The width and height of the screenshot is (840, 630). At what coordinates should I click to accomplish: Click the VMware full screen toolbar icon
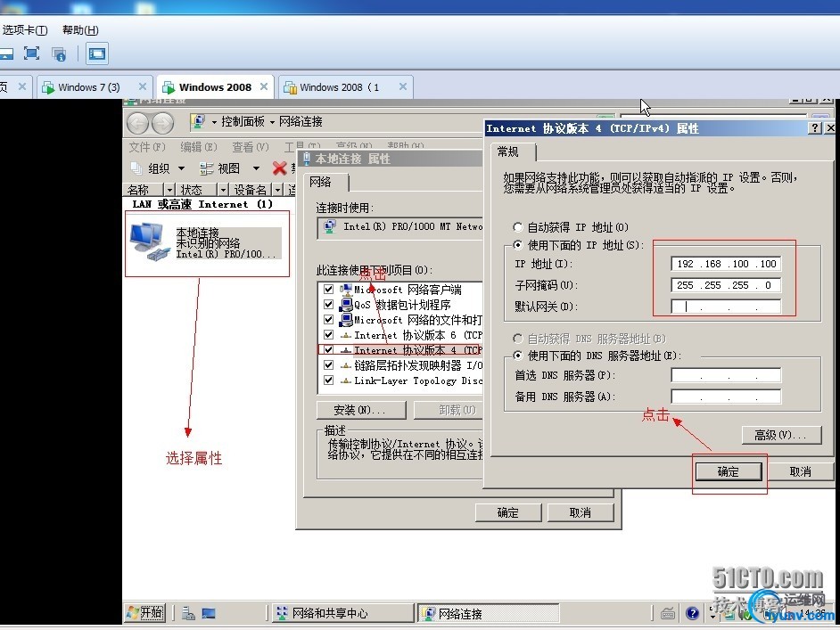(31, 53)
